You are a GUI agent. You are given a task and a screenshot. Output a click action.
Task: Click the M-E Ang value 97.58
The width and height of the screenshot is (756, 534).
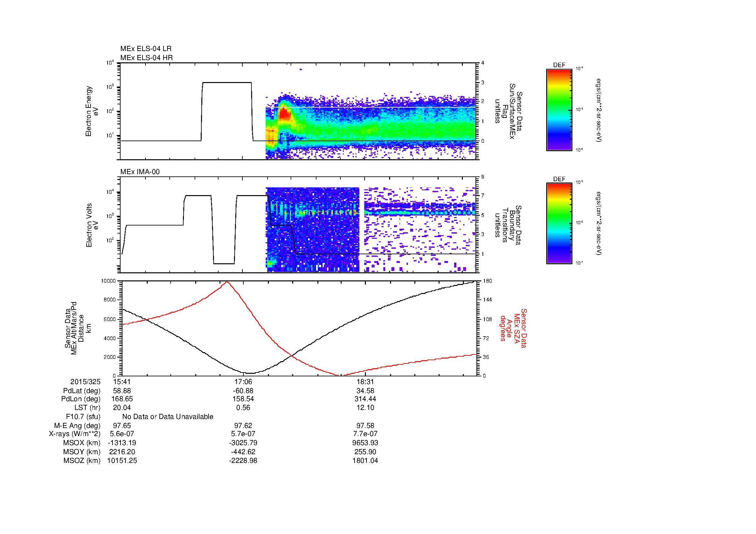point(365,426)
